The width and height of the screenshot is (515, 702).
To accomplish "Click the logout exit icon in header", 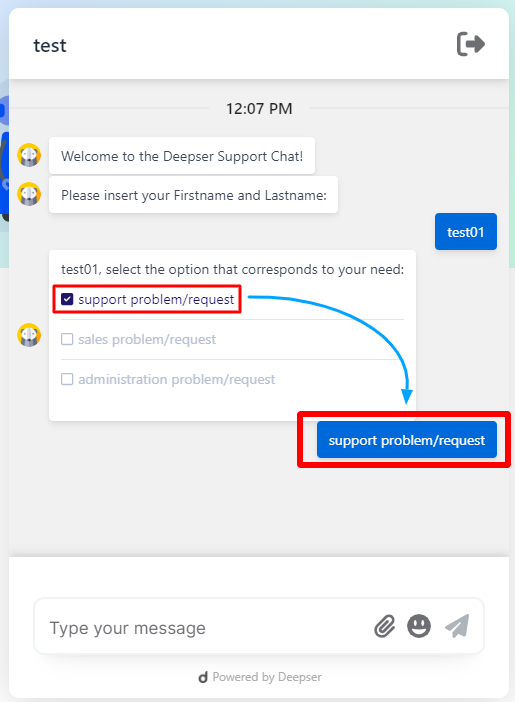I will point(471,44).
